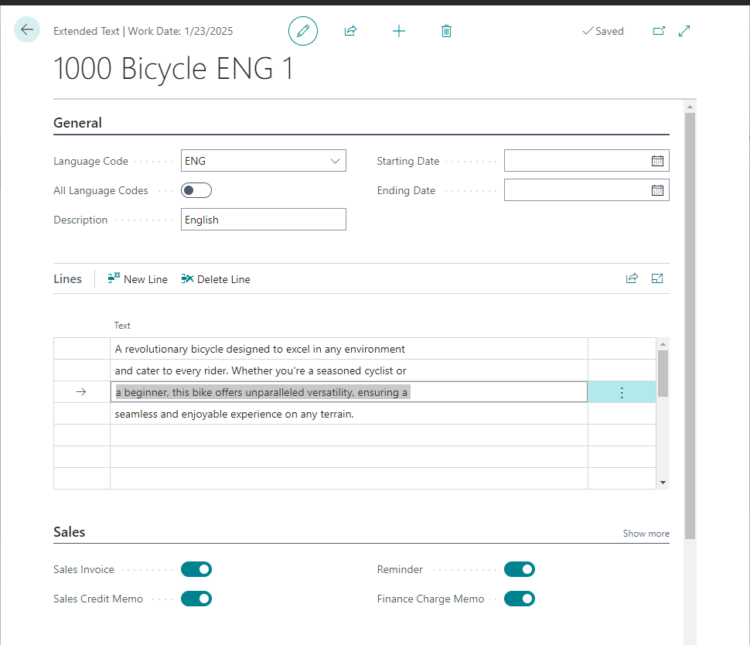Click the pencil edit icon
750x645 pixels.
[303, 31]
